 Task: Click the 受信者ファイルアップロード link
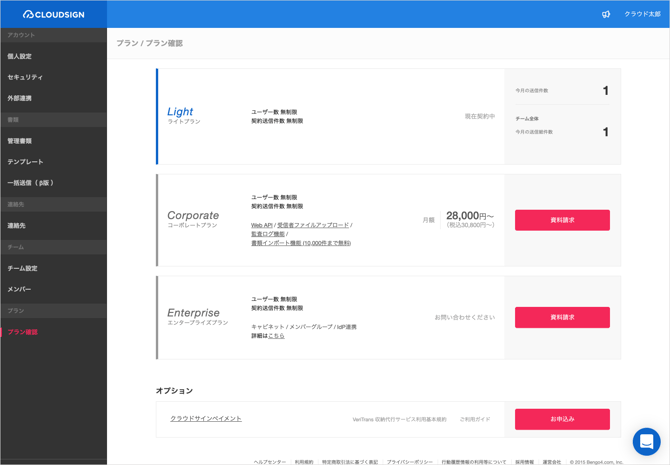click(313, 226)
